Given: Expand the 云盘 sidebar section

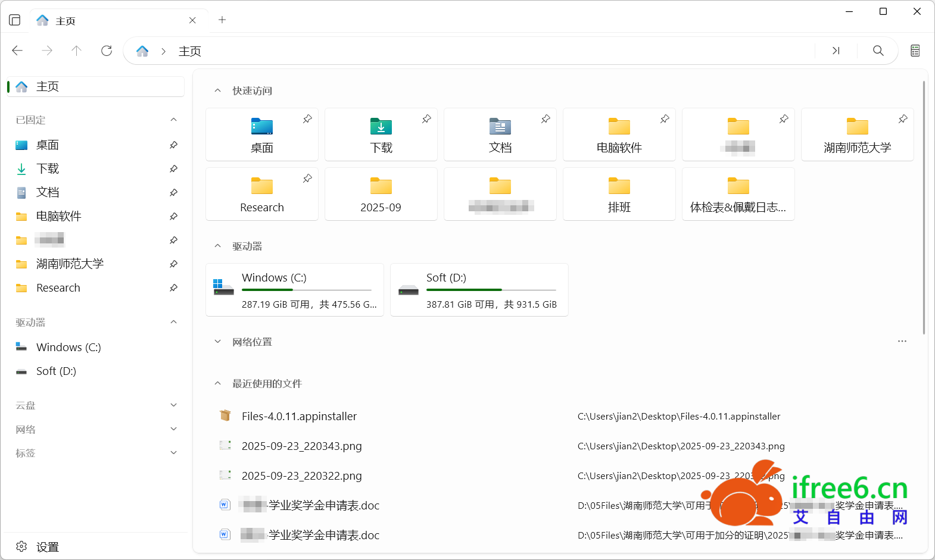Looking at the screenshot, I should point(173,405).
